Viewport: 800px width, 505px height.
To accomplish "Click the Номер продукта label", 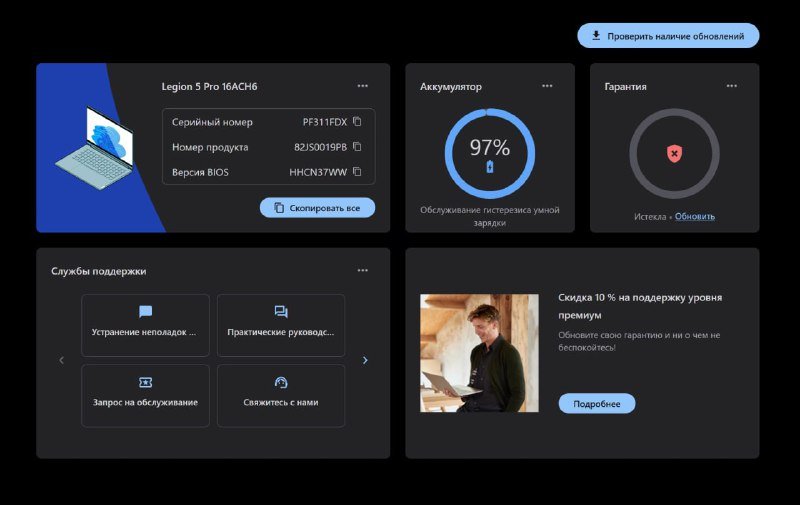I will [x=210, y=147].
